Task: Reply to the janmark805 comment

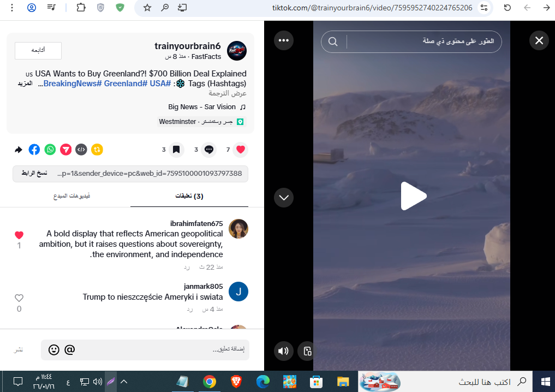Action: [190, 310]
